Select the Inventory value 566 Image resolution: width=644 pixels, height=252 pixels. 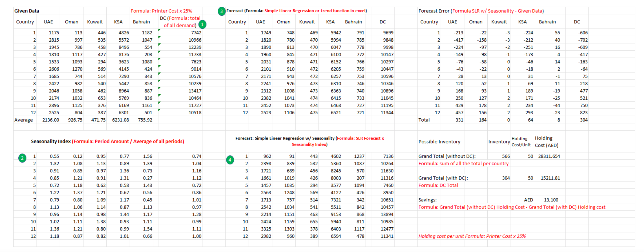click(506, 156)
